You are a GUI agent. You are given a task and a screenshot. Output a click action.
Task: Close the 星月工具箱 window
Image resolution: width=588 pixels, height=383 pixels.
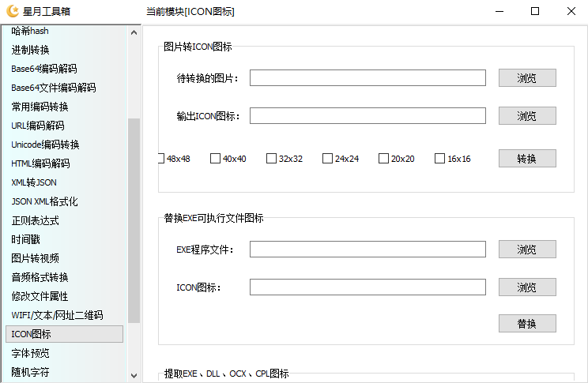point(571,11)
